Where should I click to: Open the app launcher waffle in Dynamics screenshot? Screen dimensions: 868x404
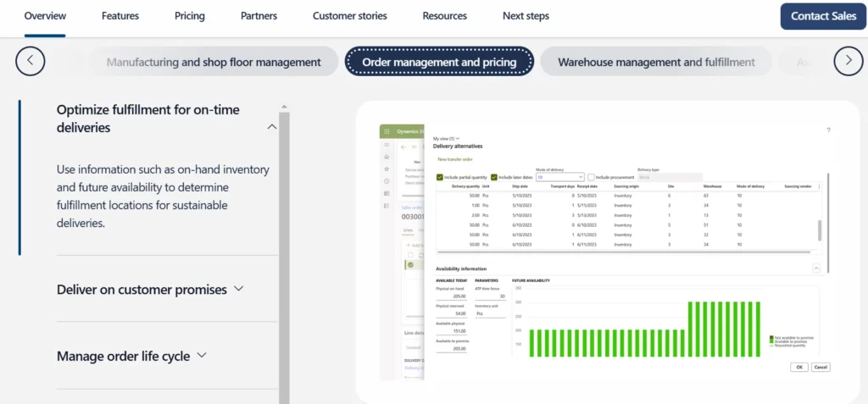click(387, 131)
